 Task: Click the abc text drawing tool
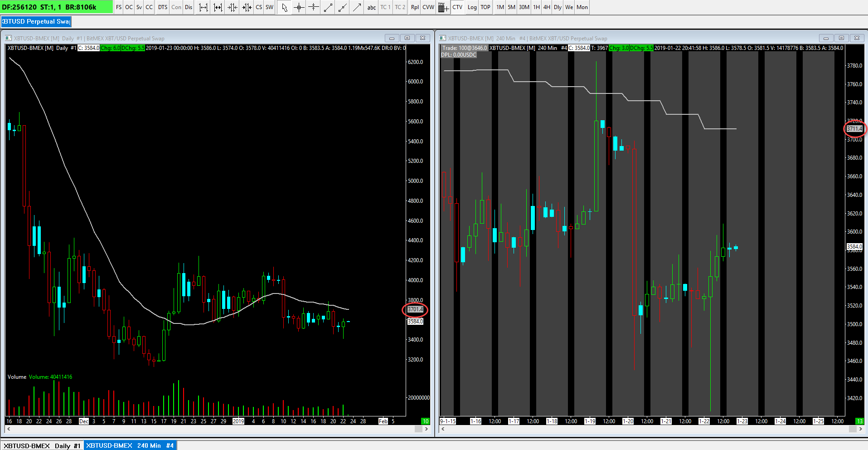tap(372, 7)
